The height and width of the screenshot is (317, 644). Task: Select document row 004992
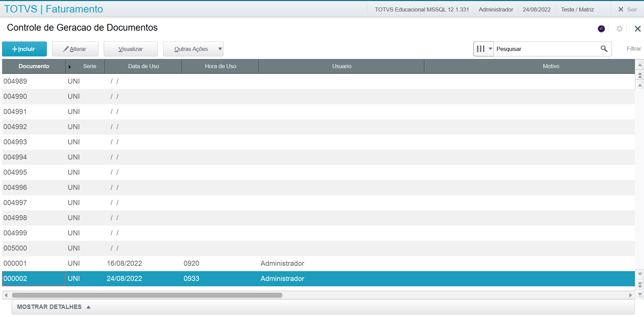[x=318, y=127]
